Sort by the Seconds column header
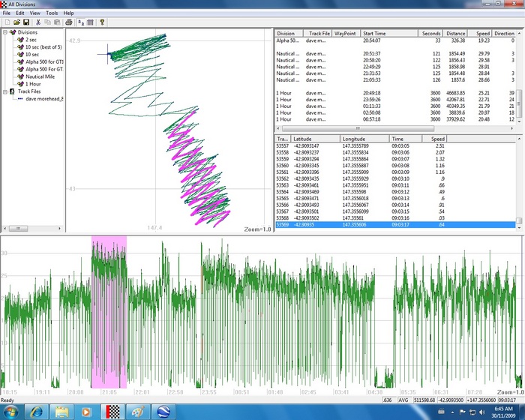 click(430, 34)
